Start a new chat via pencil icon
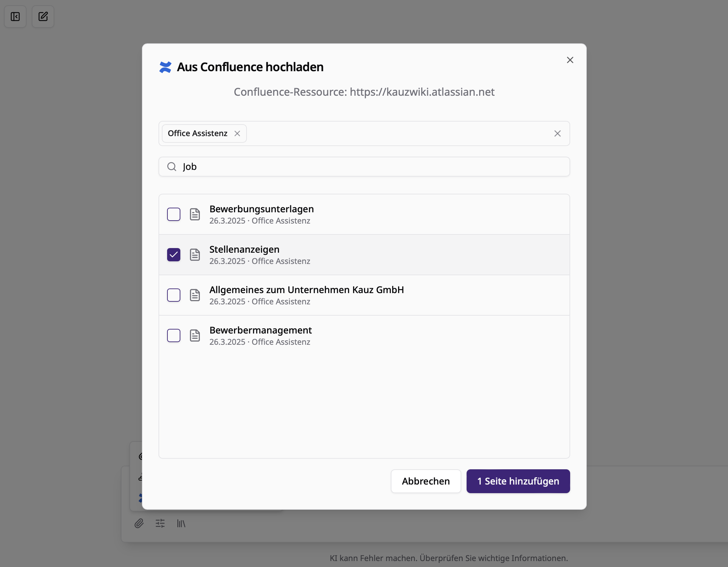This screenshot has height=567, width=728. coord(43,16)
